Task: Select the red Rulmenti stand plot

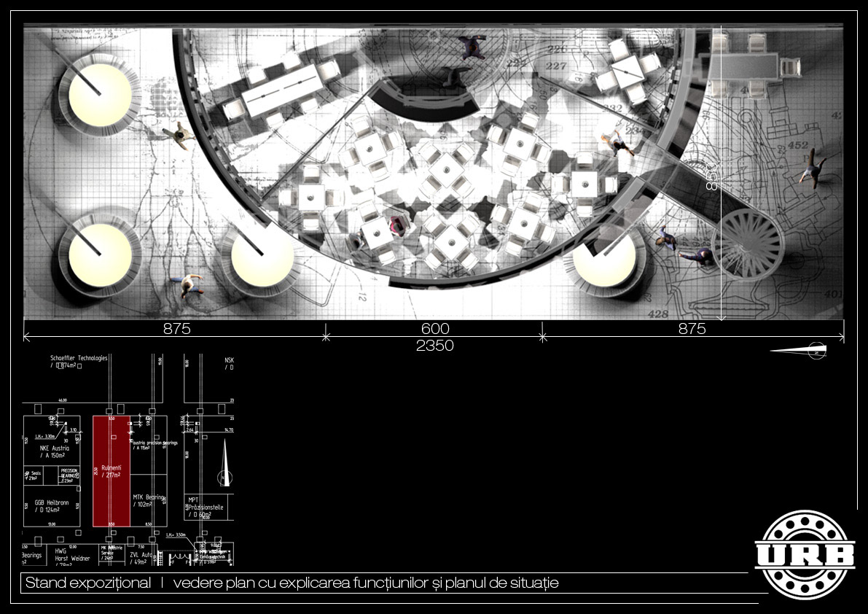Action: [112, 470]
